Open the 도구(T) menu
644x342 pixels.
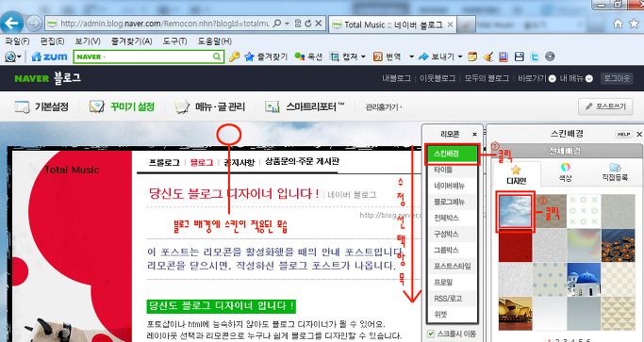coord(175,41)
